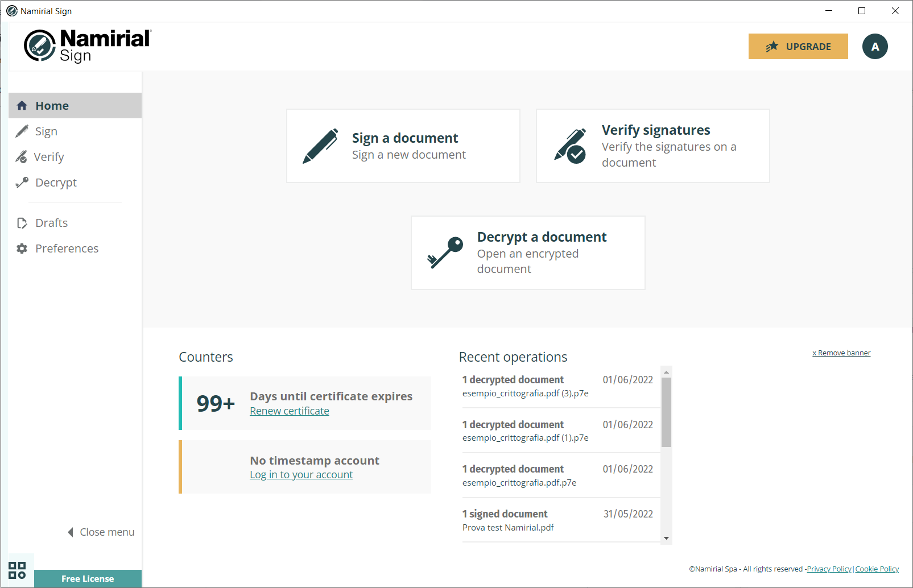Click the Close menu label
Image resolution: width=913 pixels, height=588 pixels.
pyautogui.click(x=107, y=532)
